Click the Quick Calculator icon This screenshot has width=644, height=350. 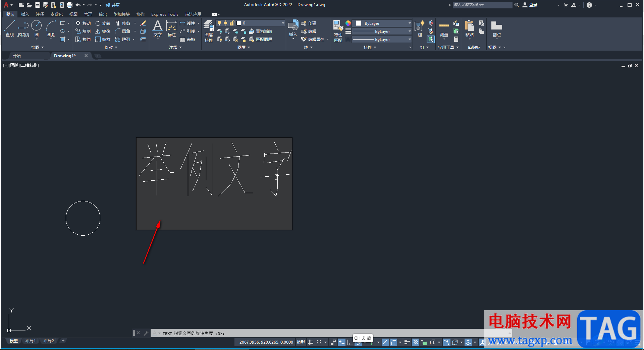tap(456, 39)
